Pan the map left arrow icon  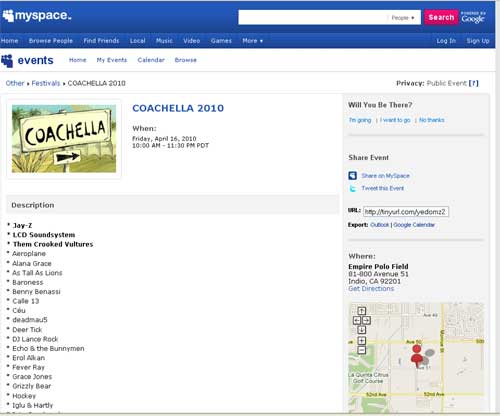[357, 320]
